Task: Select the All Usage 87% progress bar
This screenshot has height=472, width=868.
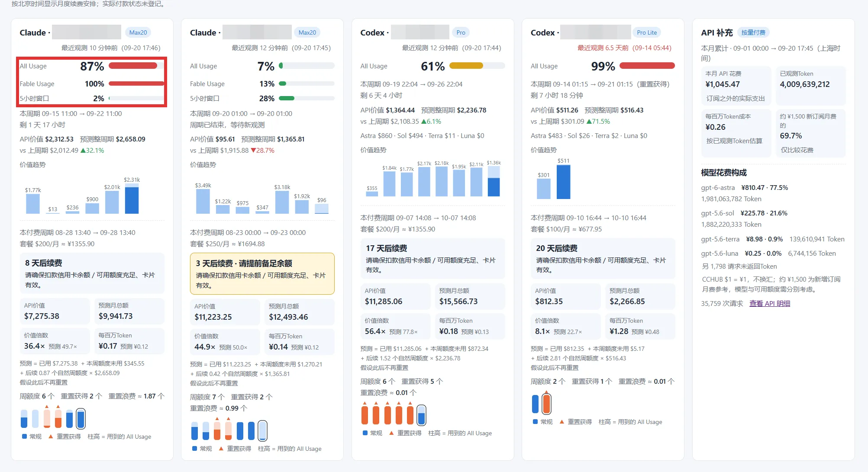Action: pos(136,66)
